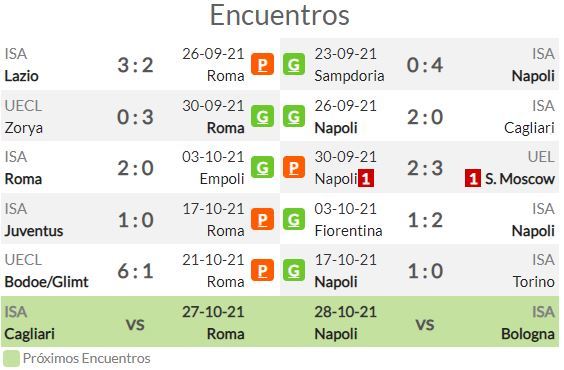Image resolution: width=564 pixels, height=370 pixels.
Task: Click the red card badge beside S. Moscow
Action: [473, 179]
